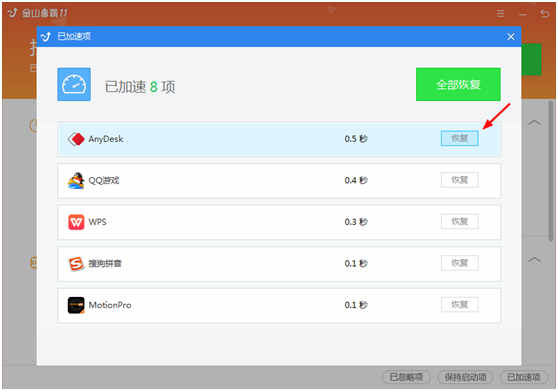The height and width of the screenshot is (391, 558).
Task: Switch to the 保持启动项 bottom tab
Action: coord(465,377)
